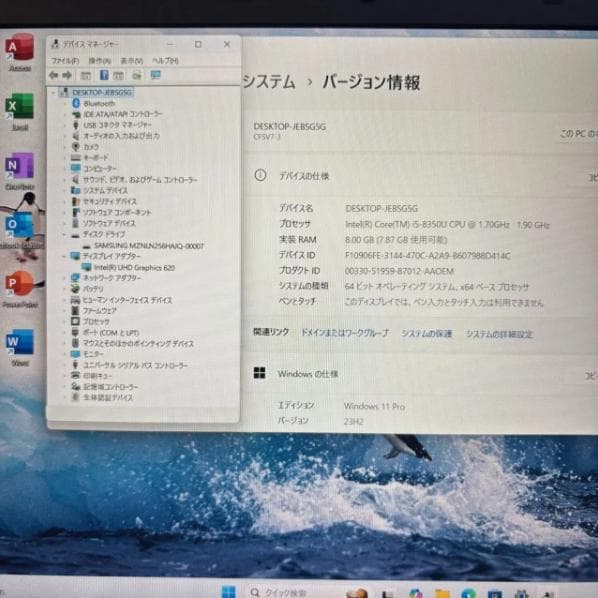Open Access from the desktop
The width and height of the screenshot is (598, 598).
(19, 52)
